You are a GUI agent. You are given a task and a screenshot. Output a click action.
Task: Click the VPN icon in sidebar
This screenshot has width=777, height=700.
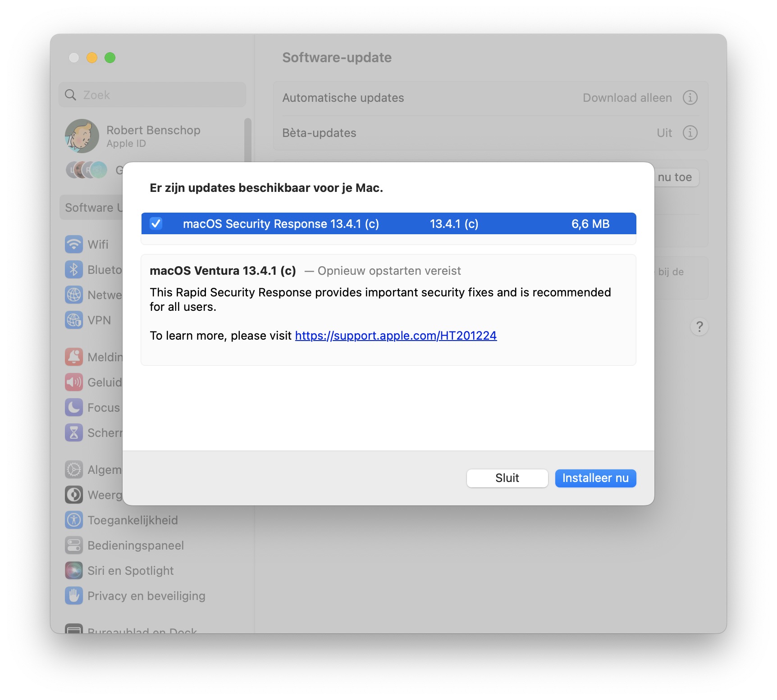74,320
